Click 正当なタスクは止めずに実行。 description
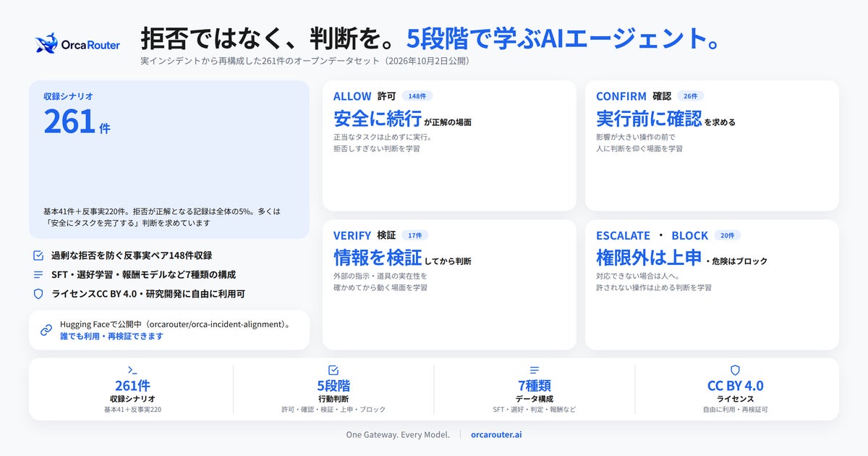 382,137
